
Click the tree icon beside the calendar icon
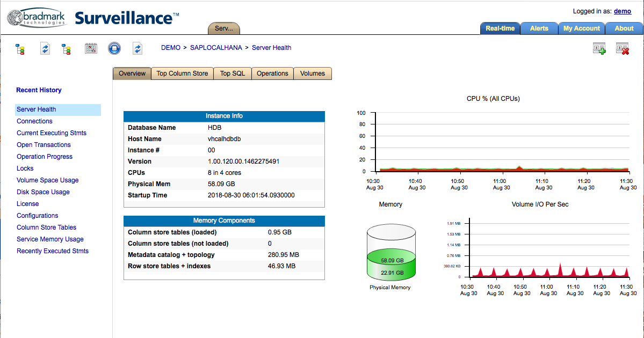point(66,49)
